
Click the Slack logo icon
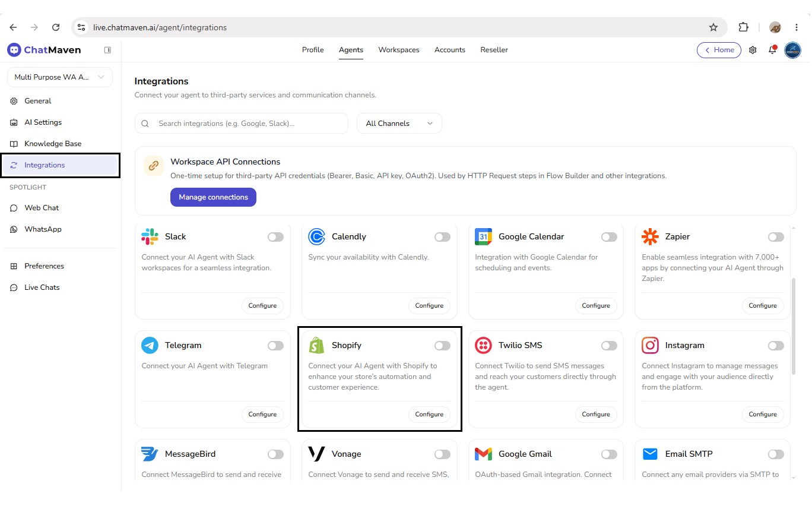coord(150,236)
